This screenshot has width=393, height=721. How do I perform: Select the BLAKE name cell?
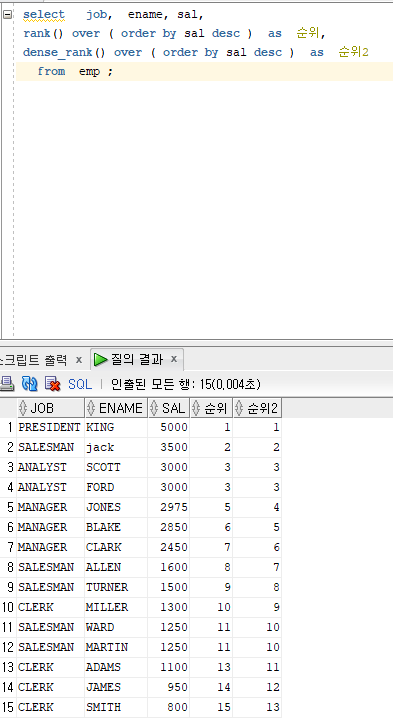(116, 527)
